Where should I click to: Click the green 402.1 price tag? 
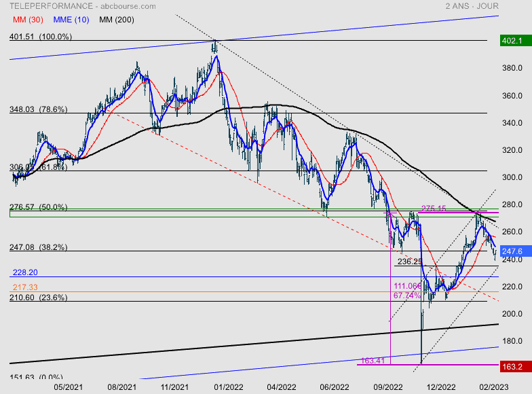516,41
